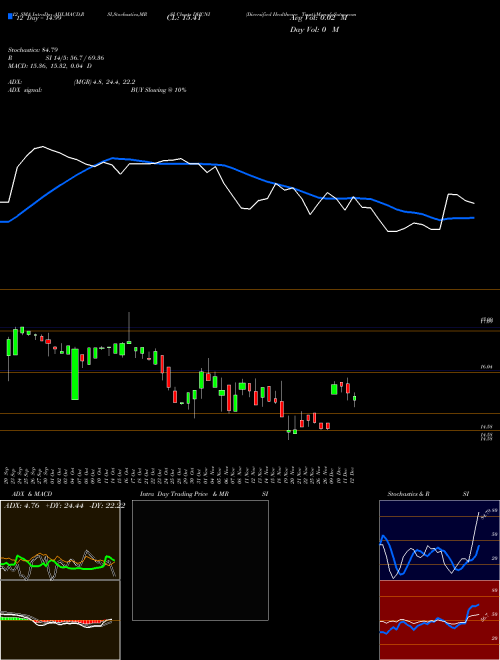Click the blue-background Stochastics chart
Image resolution: width=500 pixels, height=660 pixels.
pyautogui.click(x=439, y=540)
